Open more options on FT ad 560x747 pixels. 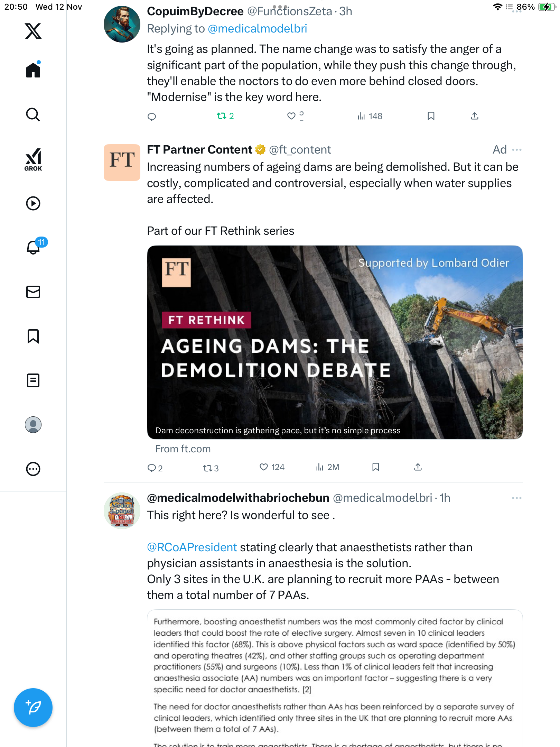(516, 150)
